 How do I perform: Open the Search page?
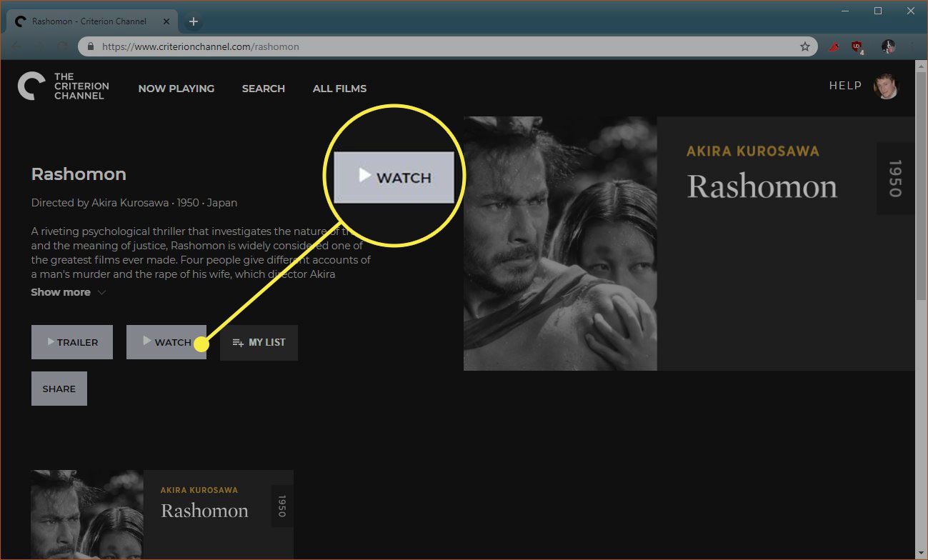click(x=264, y=89)
